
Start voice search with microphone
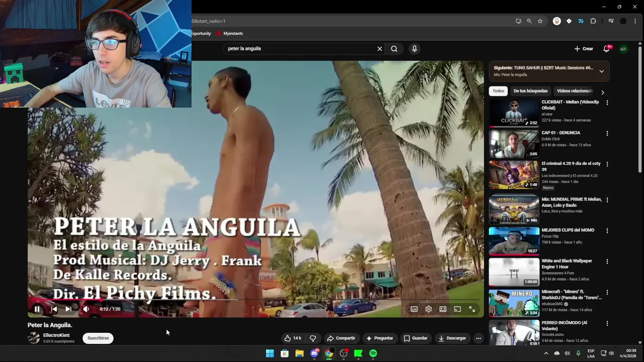[x=415, y=49]
